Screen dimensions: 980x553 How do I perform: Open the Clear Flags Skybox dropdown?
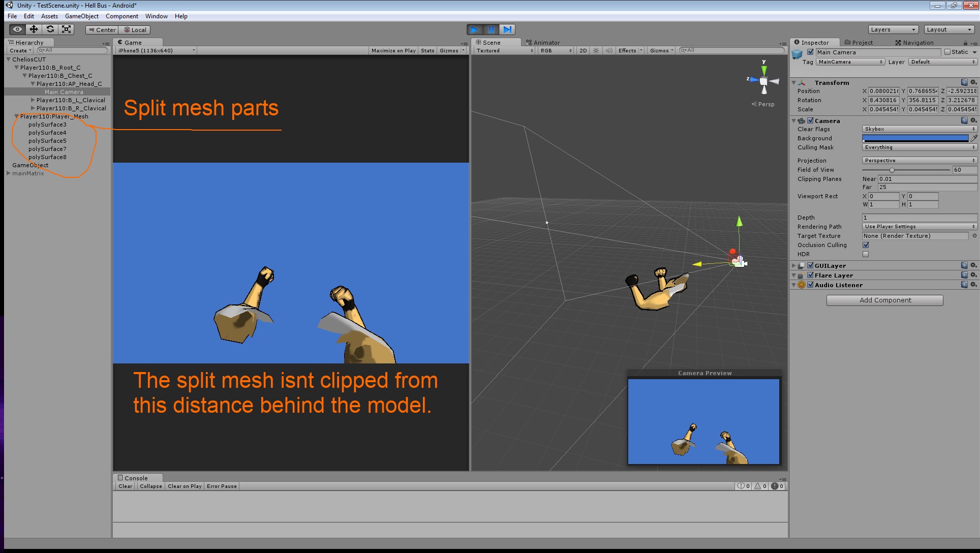pyautogui.click(x=918, y=129)
